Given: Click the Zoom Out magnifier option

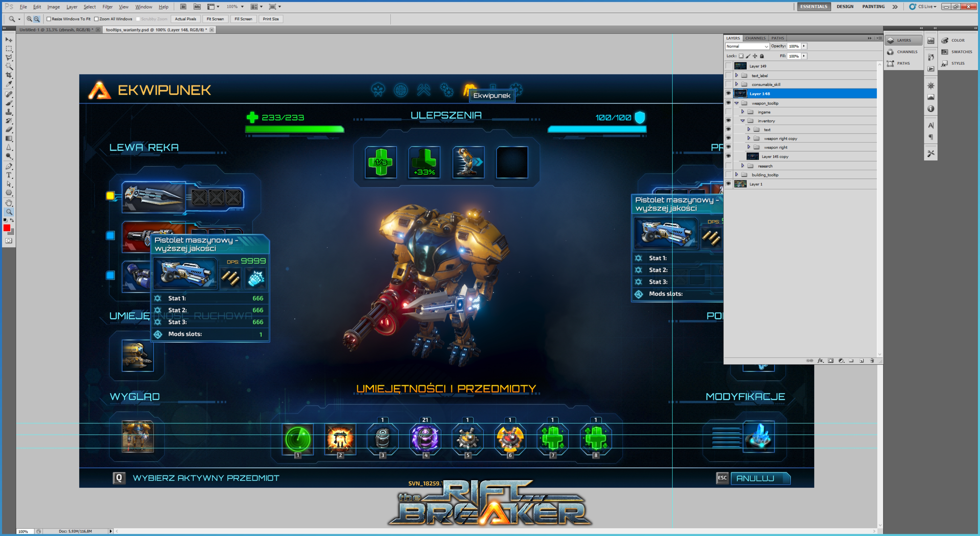Looking at the screenshot, I should (36, 19).
